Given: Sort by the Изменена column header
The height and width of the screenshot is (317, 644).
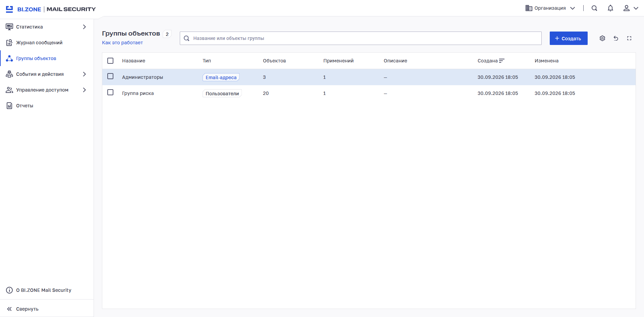Looking at the screenshot, I should [546, 61].
